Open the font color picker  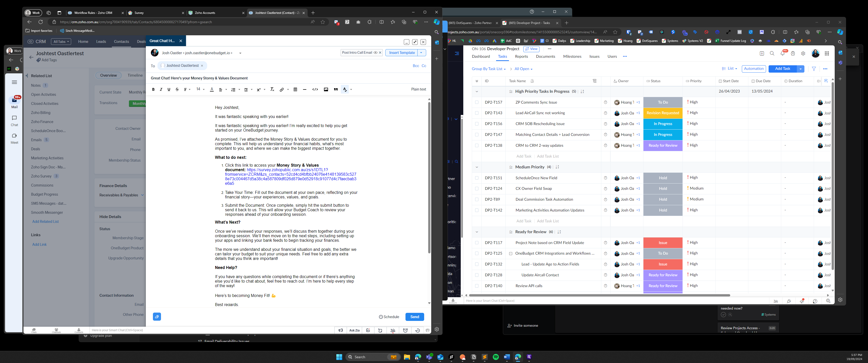(x=212, y=89)
